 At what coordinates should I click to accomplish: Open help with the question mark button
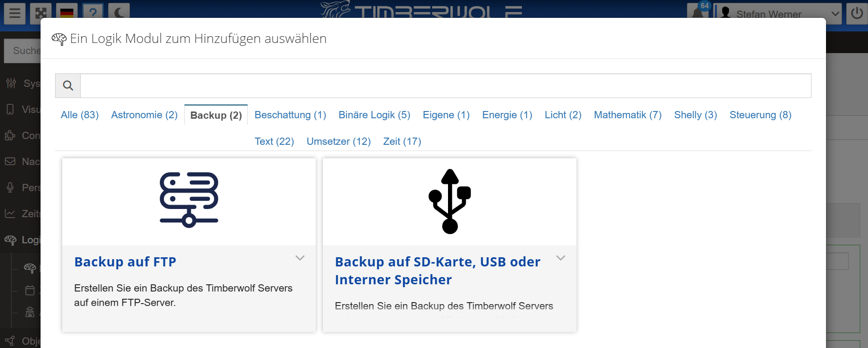click(93, 13)
